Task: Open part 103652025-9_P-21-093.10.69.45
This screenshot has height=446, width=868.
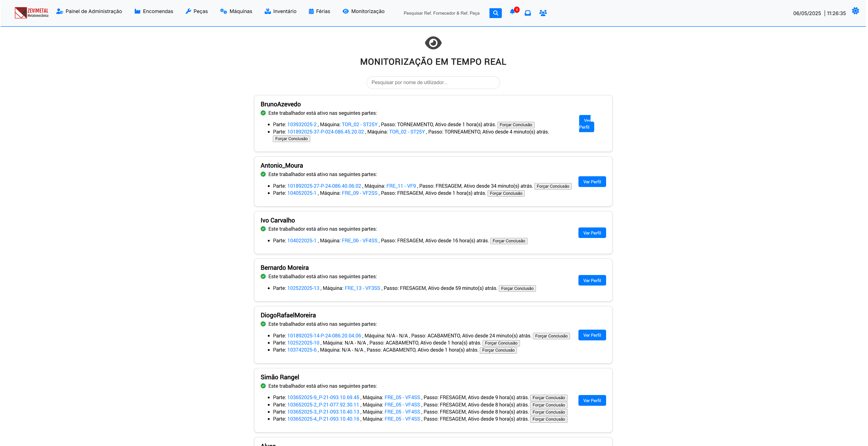Action: click(x=323, y=398)
